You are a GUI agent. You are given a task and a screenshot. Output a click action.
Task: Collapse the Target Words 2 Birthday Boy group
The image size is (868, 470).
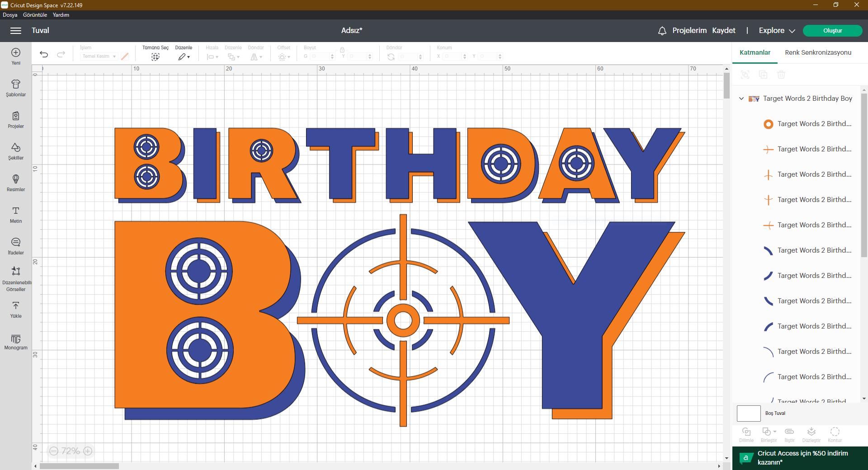[741, 98]
